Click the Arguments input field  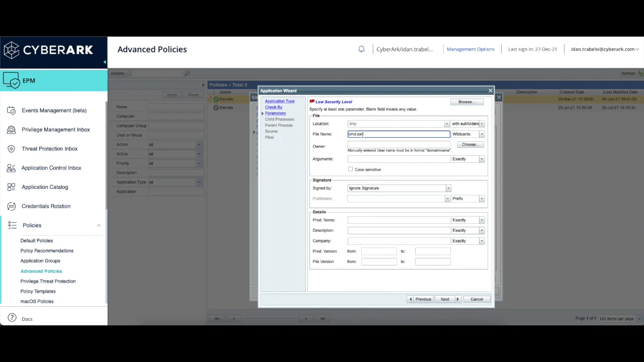[x=398, y=159]
